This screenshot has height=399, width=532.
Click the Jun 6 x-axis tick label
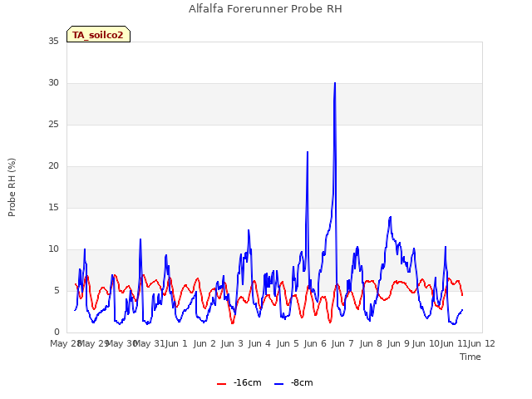tap(315, 343)
